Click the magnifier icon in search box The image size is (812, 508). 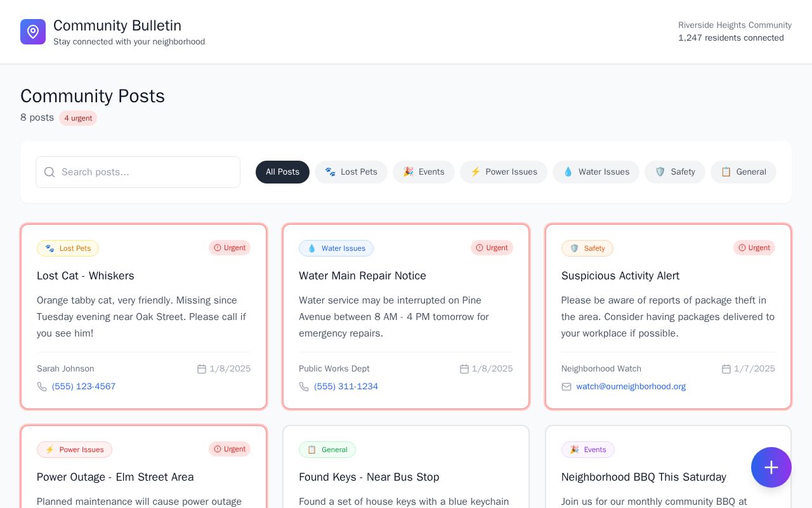49,172
